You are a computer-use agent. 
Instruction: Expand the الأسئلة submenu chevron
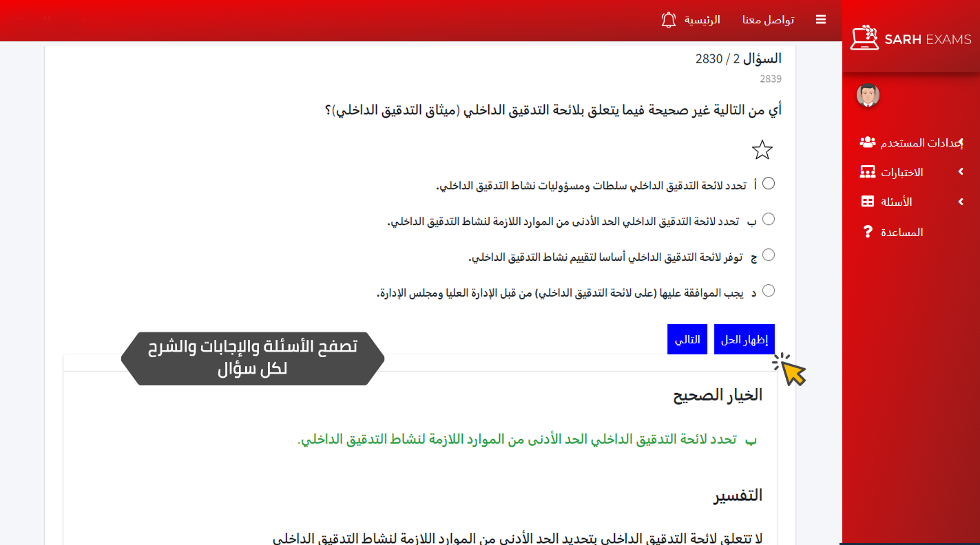pyautogui.click(x=961, y=202)
